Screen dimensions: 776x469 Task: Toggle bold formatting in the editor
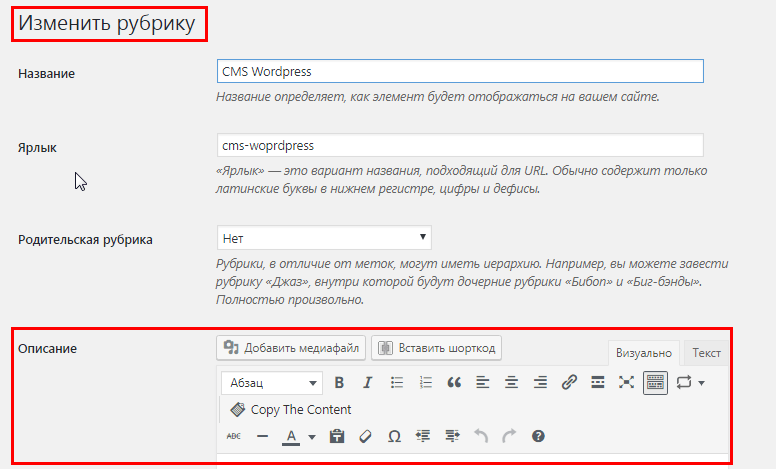[x=339, y=382]
